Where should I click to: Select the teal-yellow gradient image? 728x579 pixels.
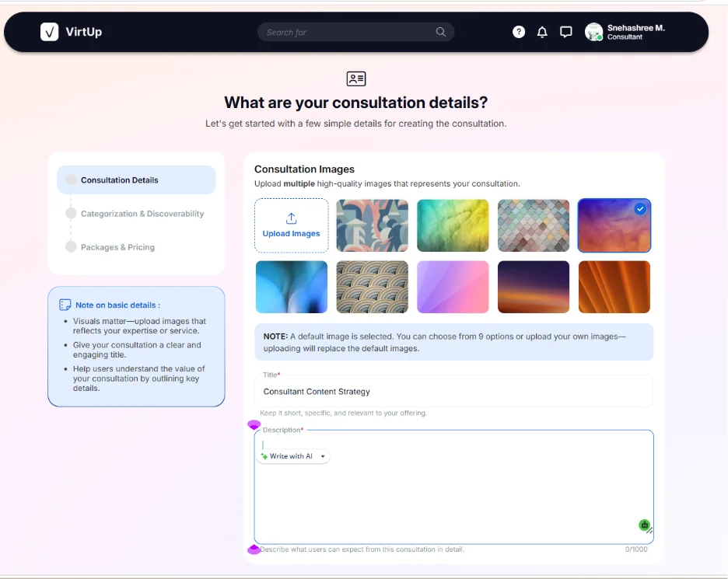(x=453, y=225)
